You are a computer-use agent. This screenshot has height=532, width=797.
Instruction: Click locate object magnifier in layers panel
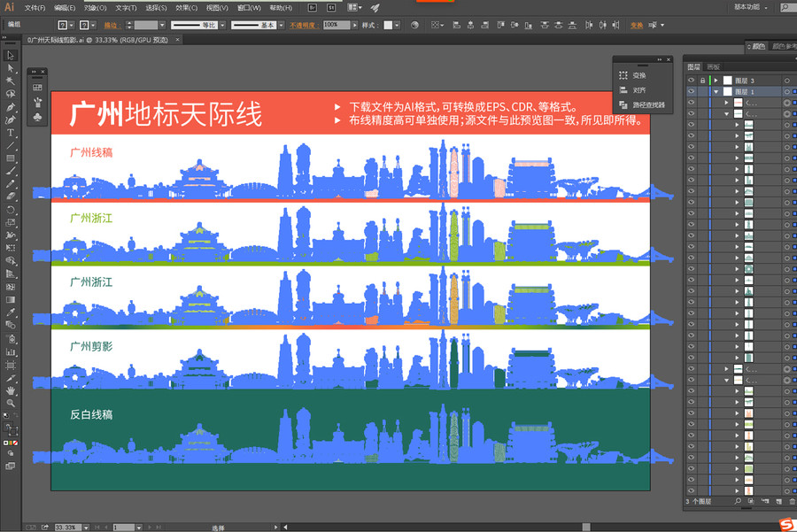(738, 501)
